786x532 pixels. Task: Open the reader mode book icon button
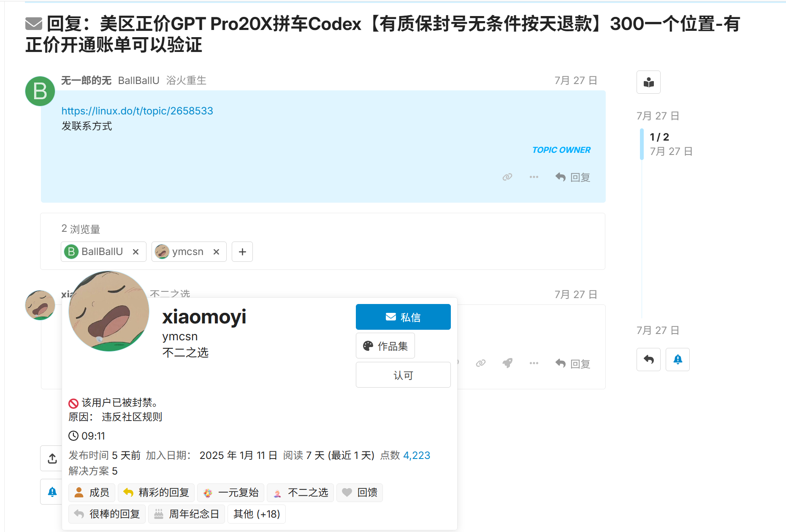coord(648,82)
